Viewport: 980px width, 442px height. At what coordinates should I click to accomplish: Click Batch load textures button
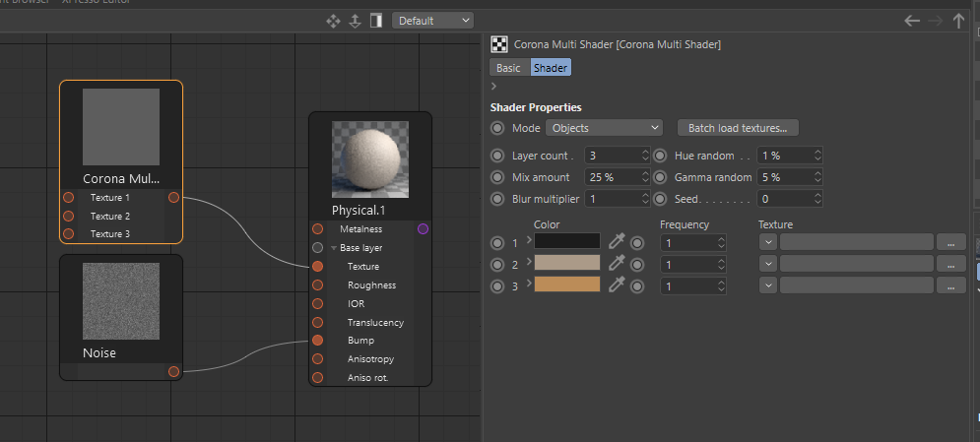coord(738,128)
